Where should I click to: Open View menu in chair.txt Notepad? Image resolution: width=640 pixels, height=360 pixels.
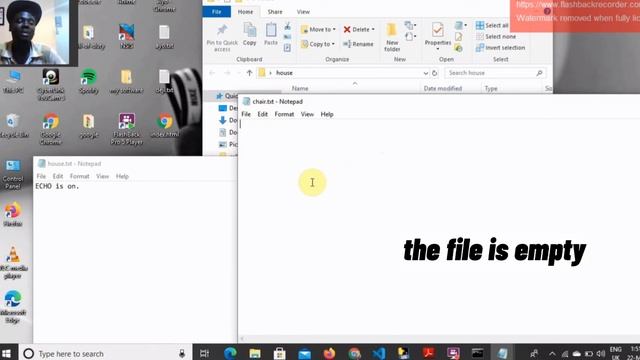click(x=307, y=114)
